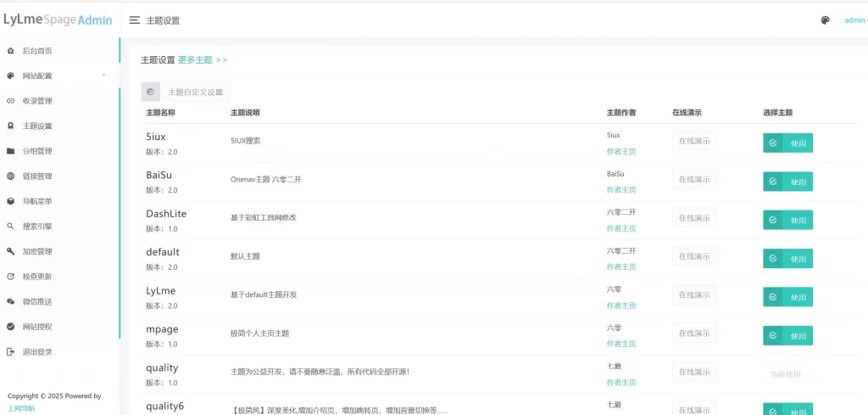This screenshot has width=868, height=415.
Task: Activate the LyLme theme with 使用 button
Action: [x=787, y=297]
